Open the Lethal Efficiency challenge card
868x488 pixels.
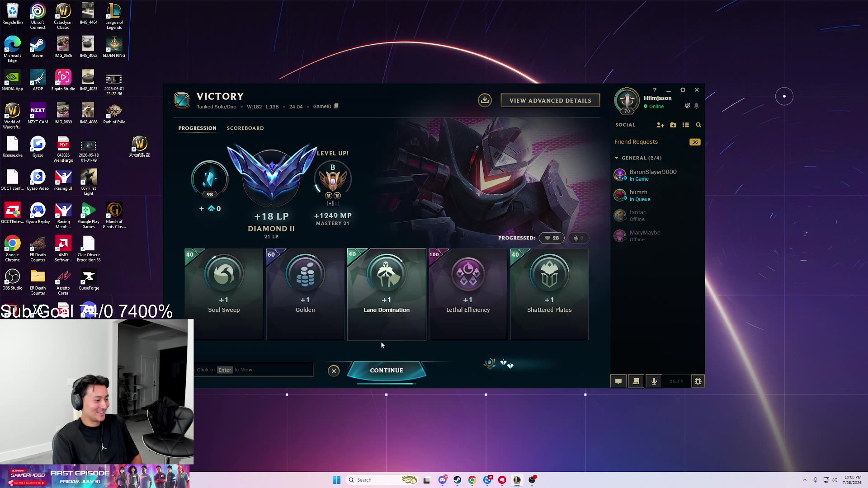pos(468,294)
